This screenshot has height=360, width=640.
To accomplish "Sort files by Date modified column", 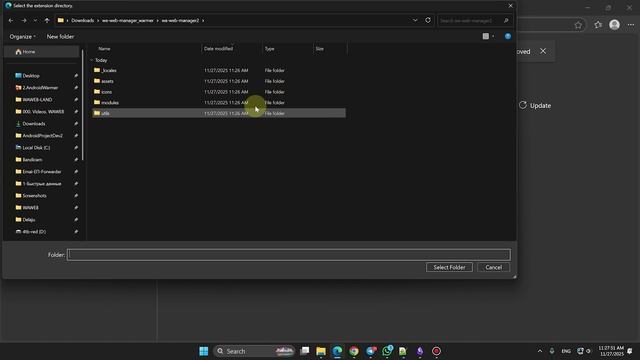I will pos(218,49).
